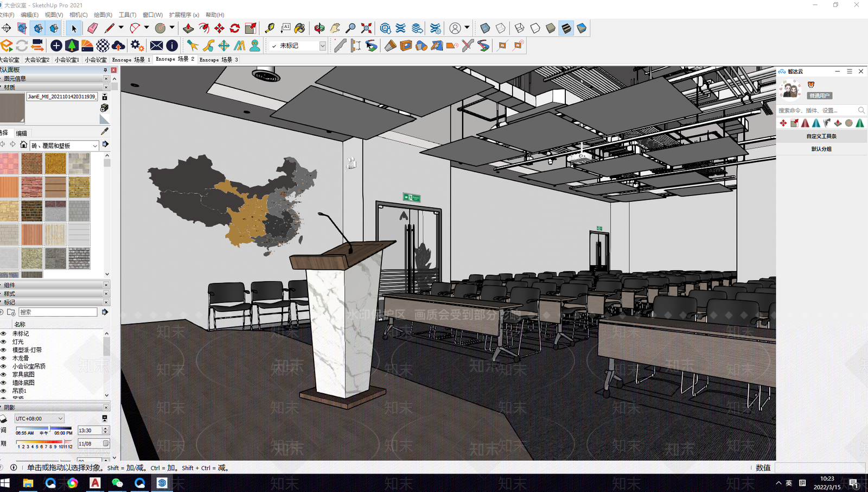The width and height of the screenshot is (868, 492).
Task: Toggle visibility of 模型派-灯带 tag
Action: [x=3, y=350]
